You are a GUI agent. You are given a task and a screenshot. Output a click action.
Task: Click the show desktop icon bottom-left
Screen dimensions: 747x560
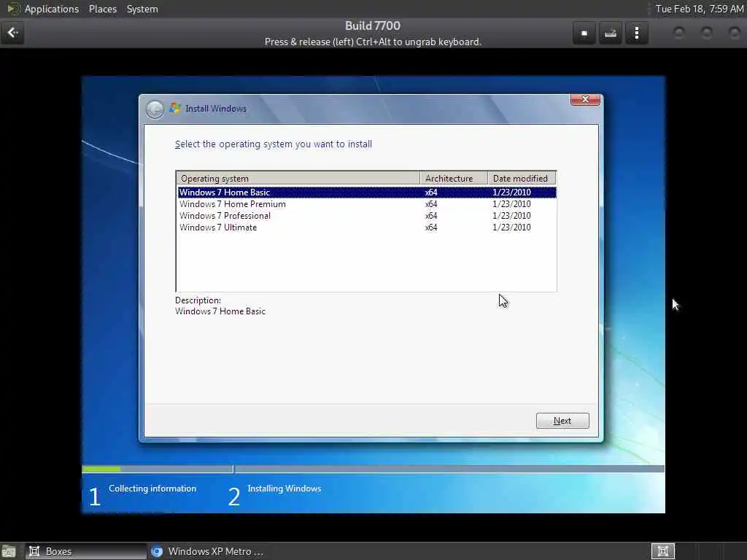pos(9,551)
